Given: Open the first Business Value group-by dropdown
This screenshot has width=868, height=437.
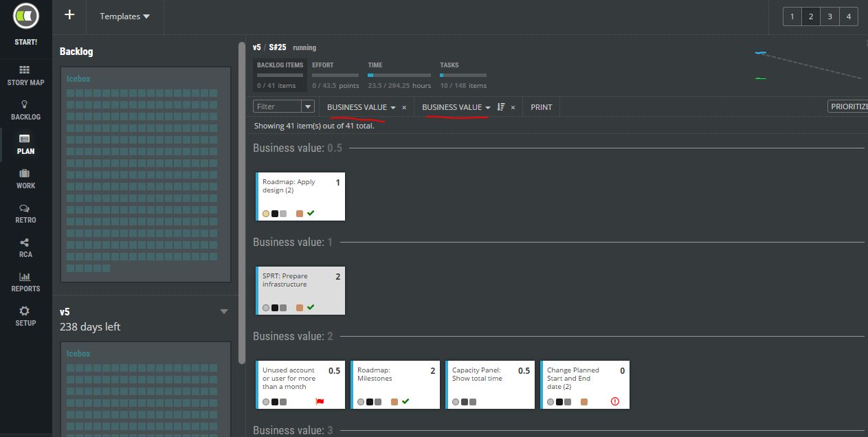Looking at the screenshot, I should (x=361, y=107).
